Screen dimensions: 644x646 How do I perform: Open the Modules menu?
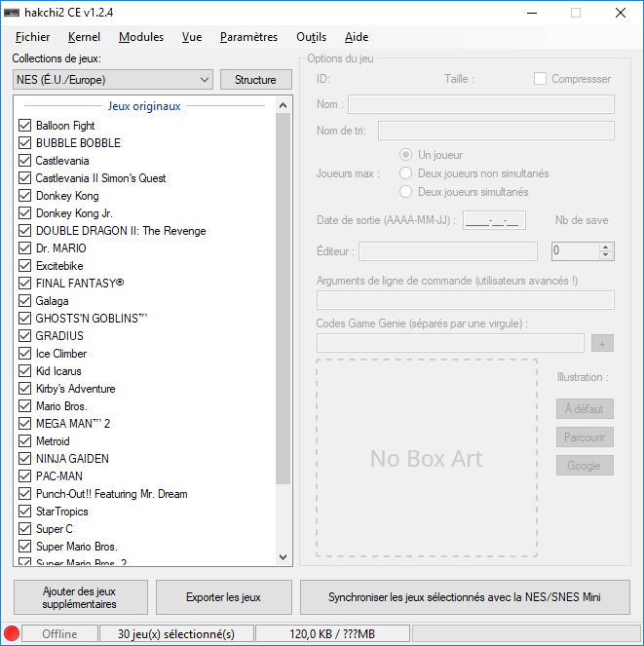pos(141,37)
